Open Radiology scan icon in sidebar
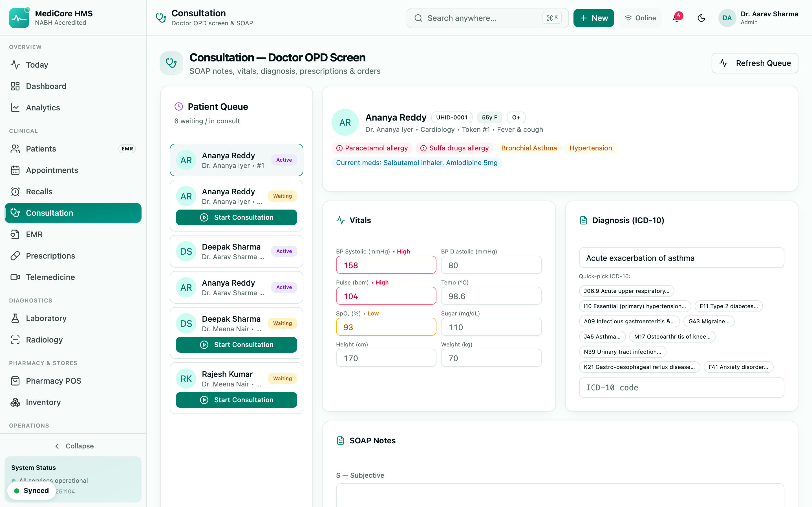812x507 pixels. click(x=15, y=340)
